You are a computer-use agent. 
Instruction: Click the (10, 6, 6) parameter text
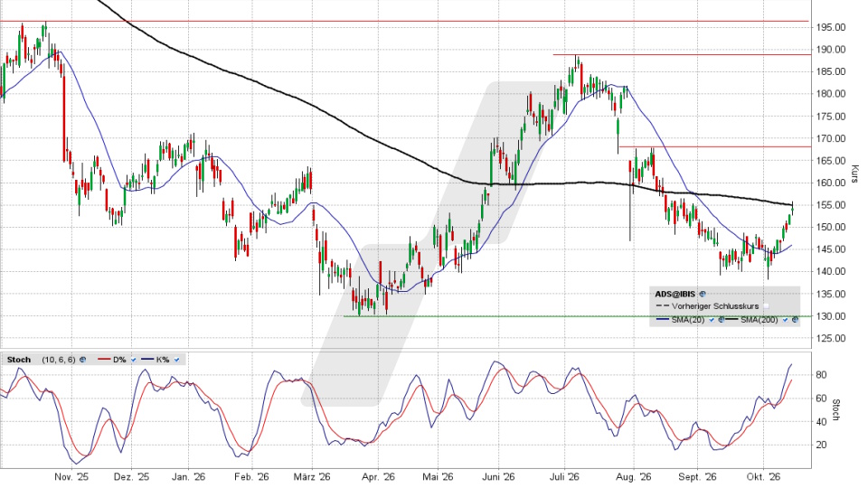point(59,360)
